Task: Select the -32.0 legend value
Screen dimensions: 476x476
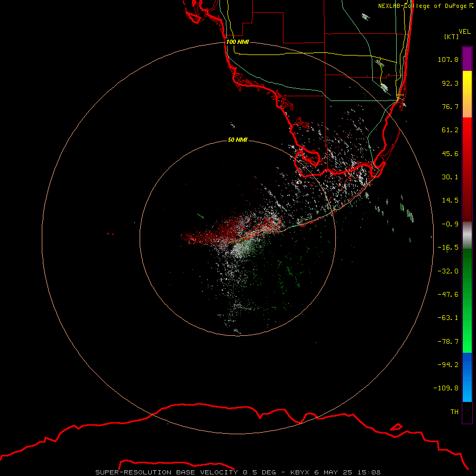Action: 448,271
